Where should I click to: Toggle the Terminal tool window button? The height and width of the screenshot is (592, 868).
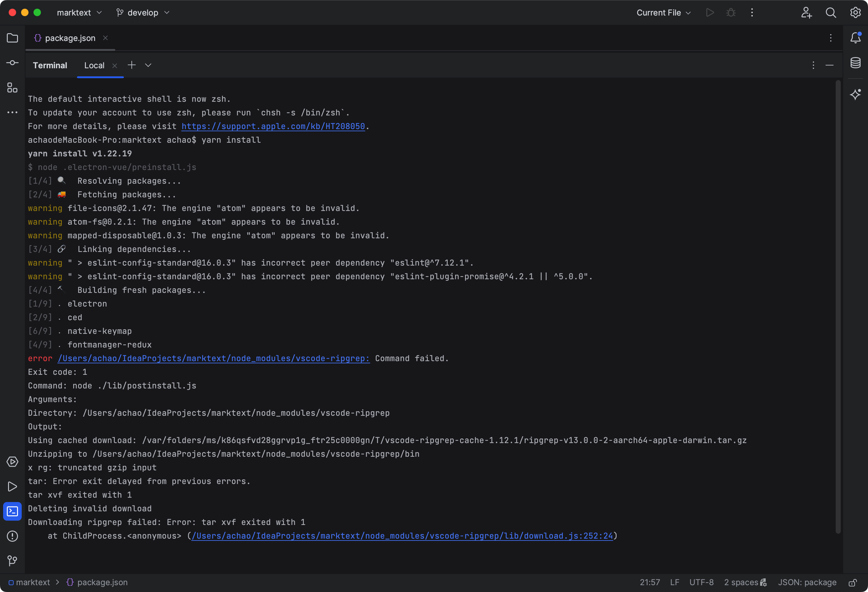click(x=12, y=511)
